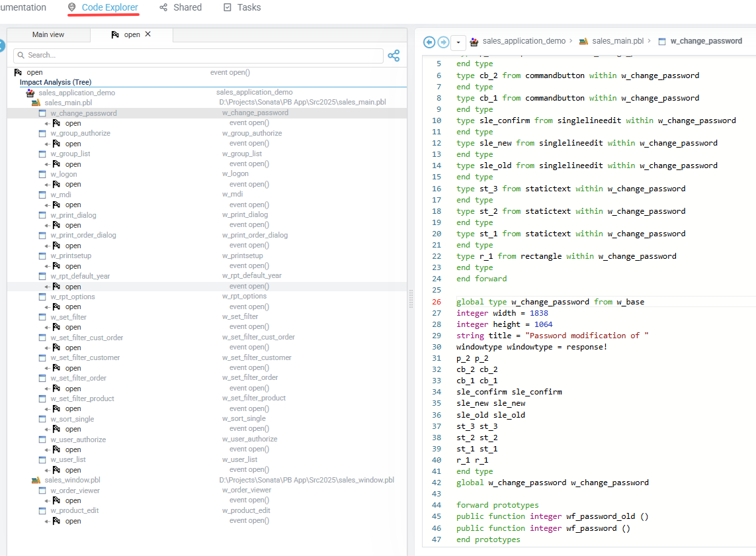Select the w_set_filter_customer node

click(x=85, y=357)
